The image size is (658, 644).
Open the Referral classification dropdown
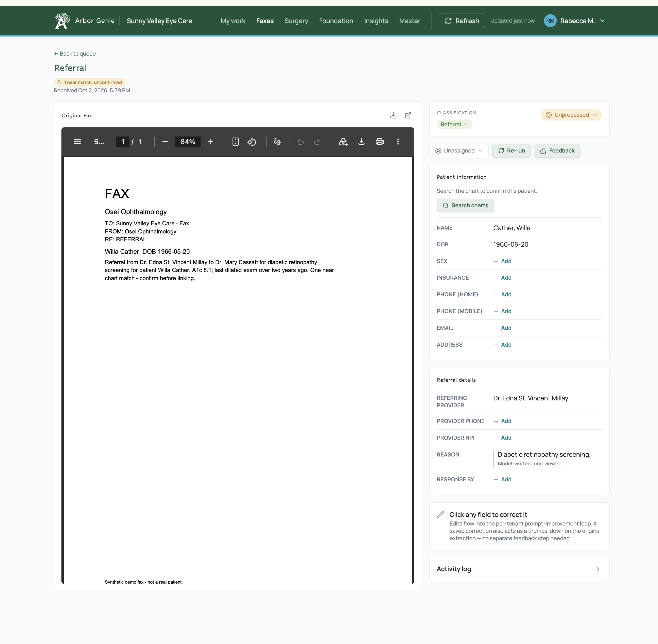coord(454,125)
